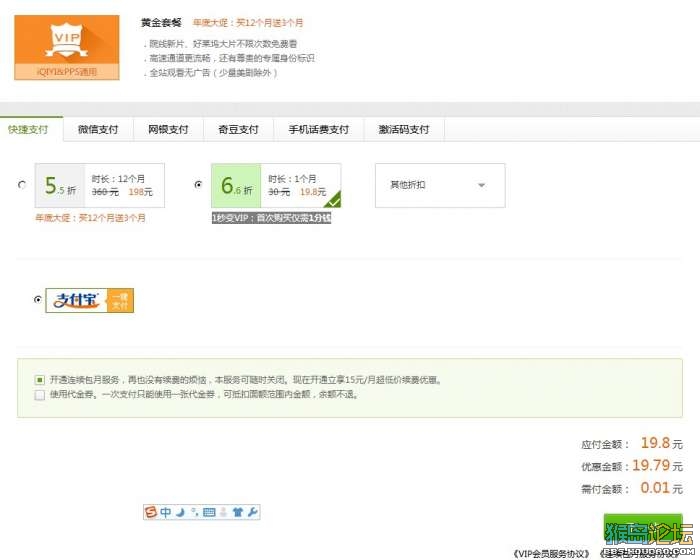Open the soft keyboard icon
The width and height of the screenshot is (700, 560).
(x=209, y=512)
